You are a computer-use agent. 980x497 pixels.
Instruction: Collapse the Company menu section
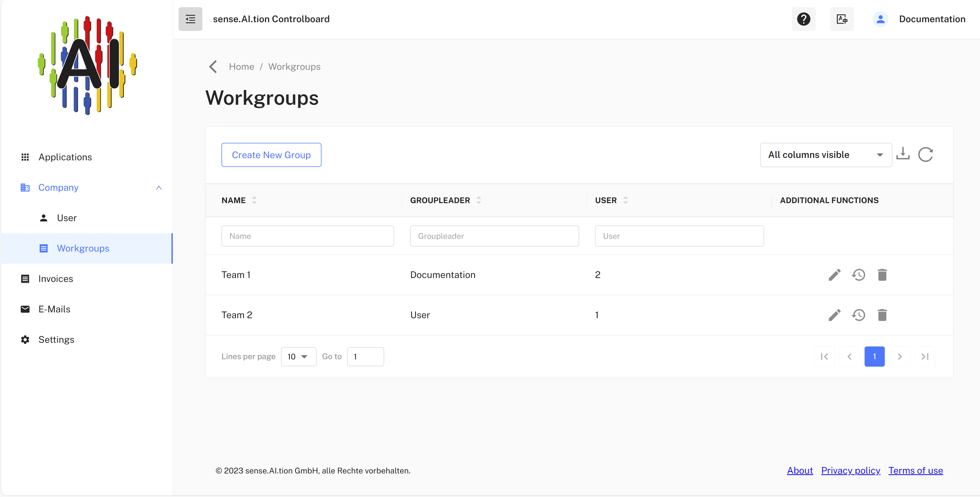coord(159,188)
